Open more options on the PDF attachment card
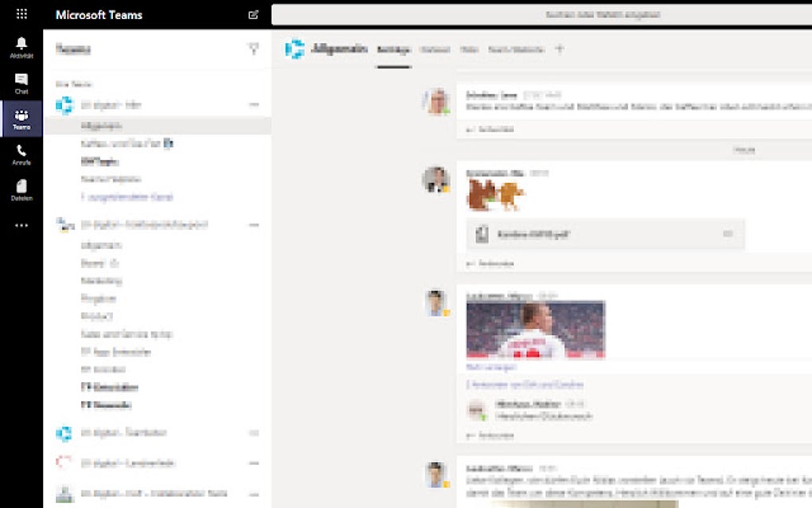 [726, 235]
